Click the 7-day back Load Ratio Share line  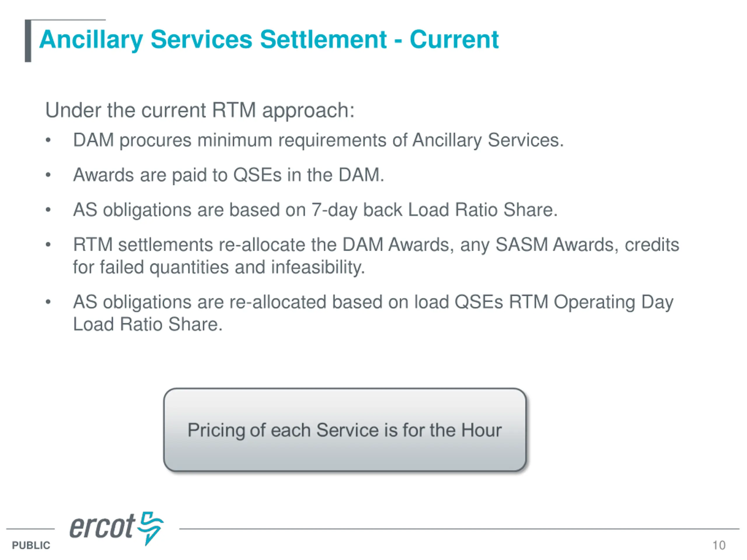coord(315,210)
